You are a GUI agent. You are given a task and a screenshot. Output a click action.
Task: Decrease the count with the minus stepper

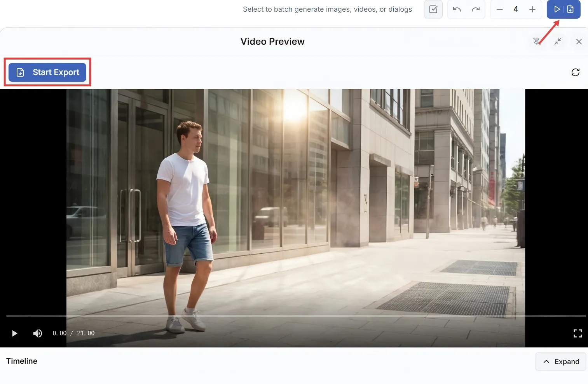(x=500, y=9)
